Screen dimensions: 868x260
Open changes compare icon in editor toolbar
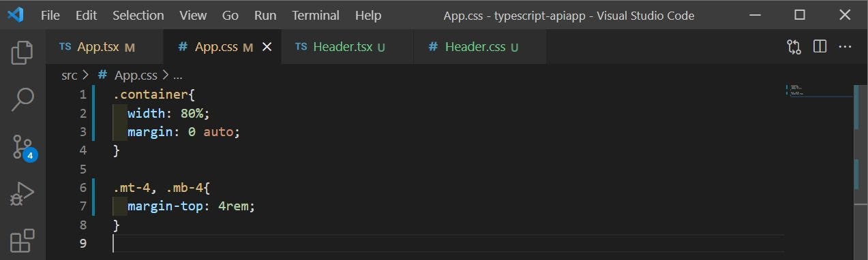pyautogui.click(x=794, y=47)
